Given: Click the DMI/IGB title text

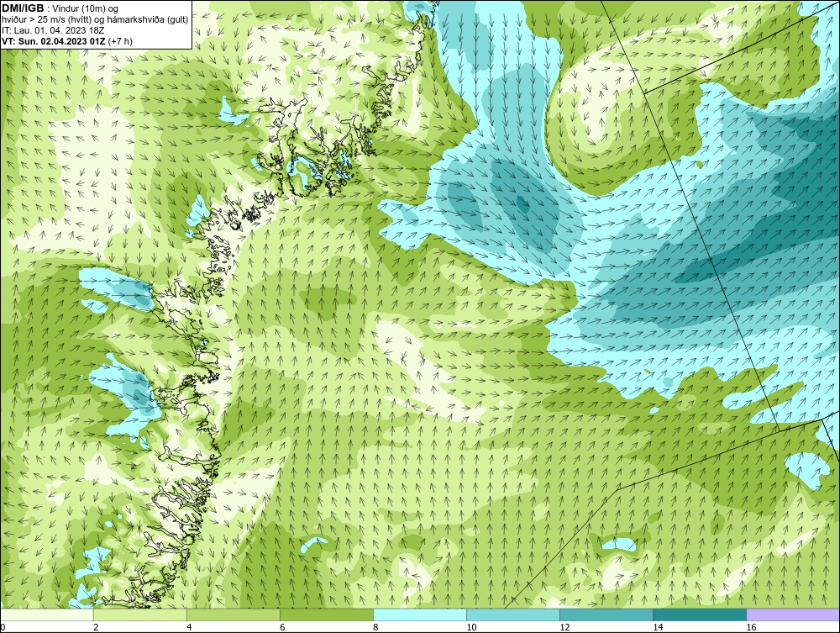Looking at the screenshot, I should 23,8.
